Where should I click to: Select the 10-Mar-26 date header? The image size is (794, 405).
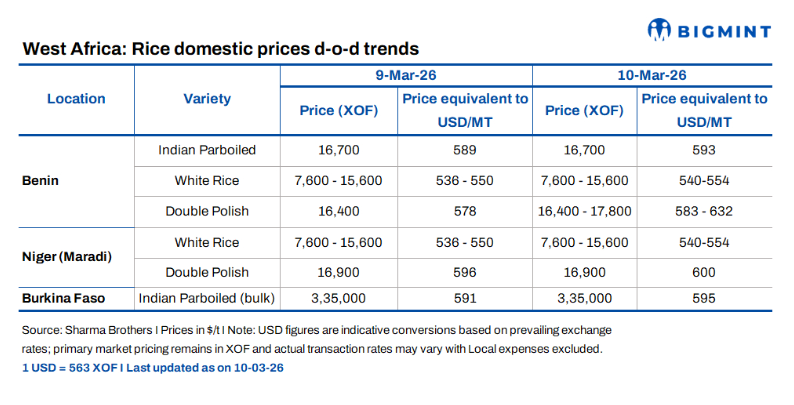[x=651, y=75]
